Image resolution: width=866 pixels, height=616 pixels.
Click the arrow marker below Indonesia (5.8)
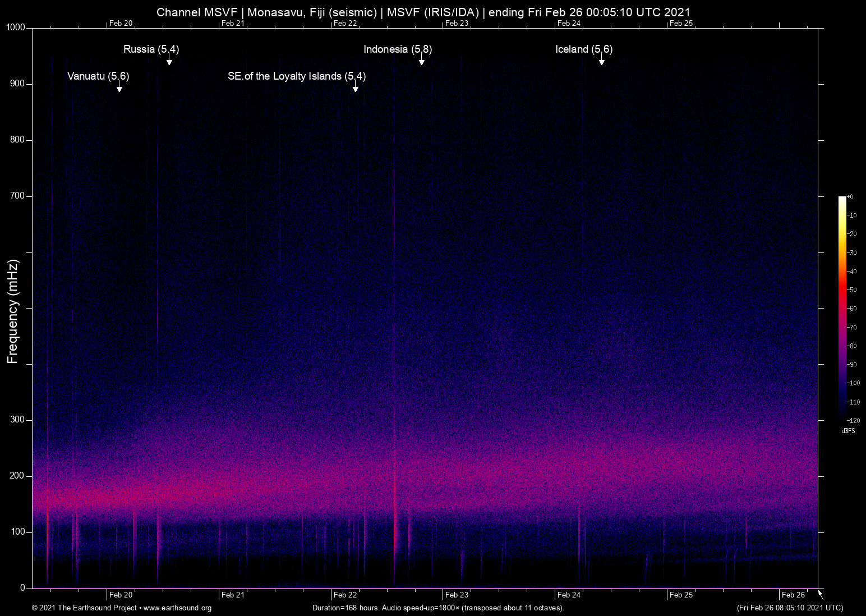pos(421,61)
